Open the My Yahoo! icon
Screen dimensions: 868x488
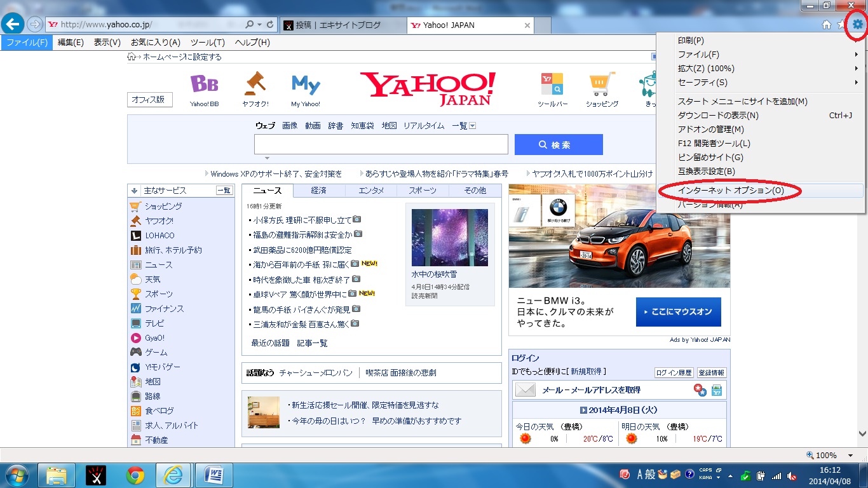[306, 85]
